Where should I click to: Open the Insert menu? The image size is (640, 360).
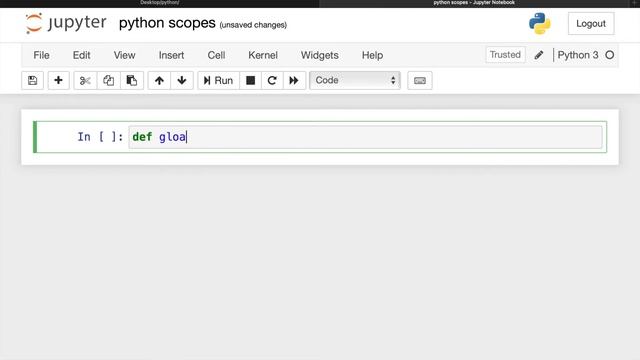[171, 55]
